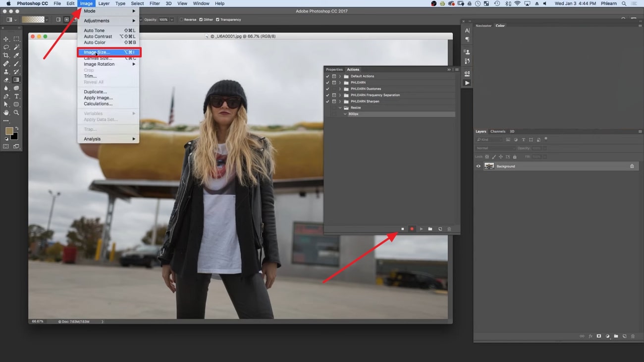
Task: Select the Crop tool
Action: tap(6, 55)
